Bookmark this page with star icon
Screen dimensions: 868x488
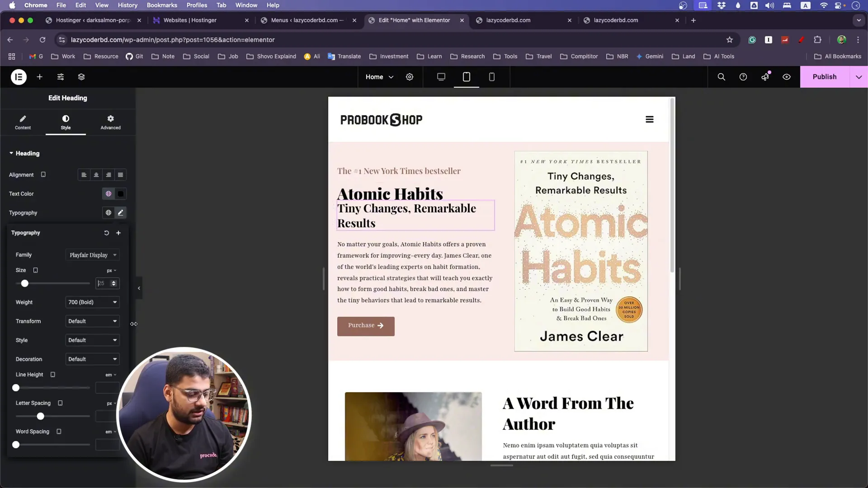(x=730, y=40)
